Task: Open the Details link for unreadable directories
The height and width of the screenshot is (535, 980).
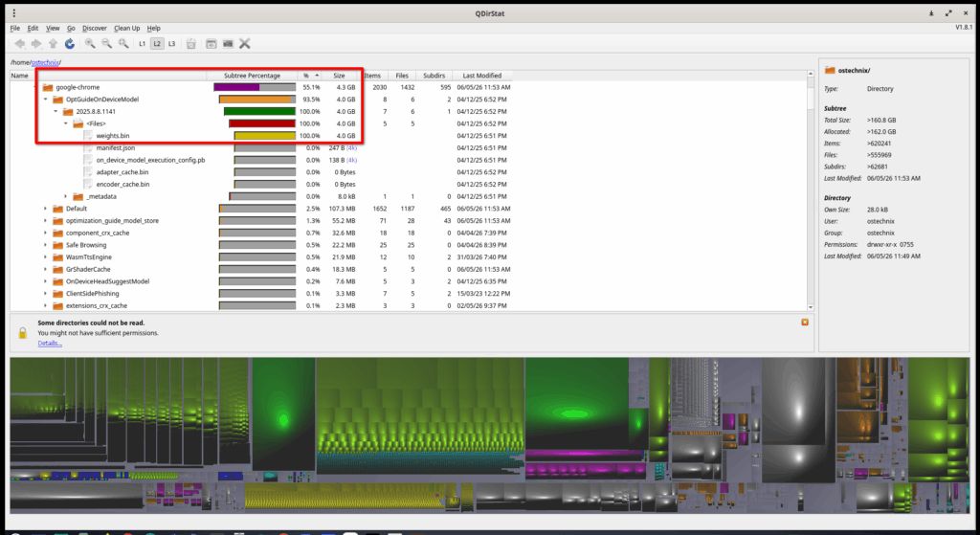Action: coord(50,344)
